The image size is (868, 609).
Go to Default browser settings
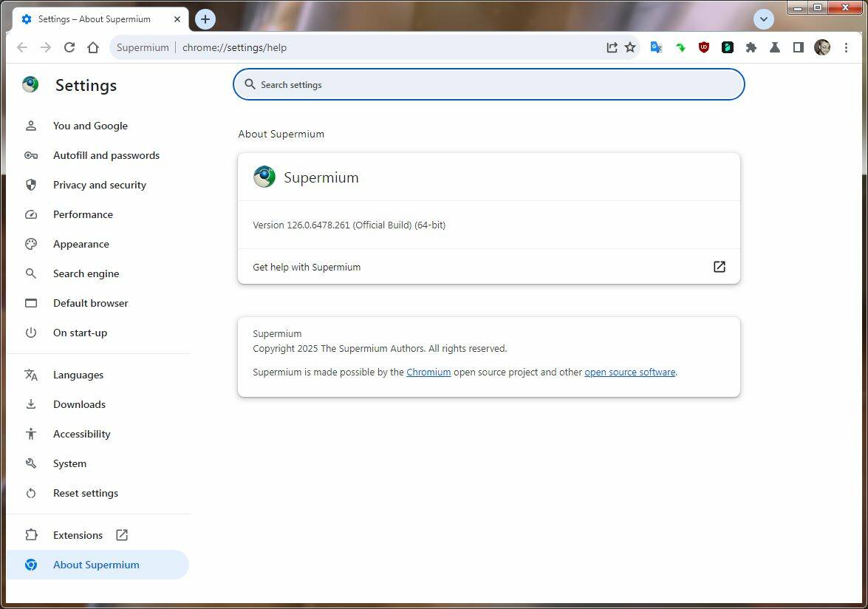coord(98,303)
